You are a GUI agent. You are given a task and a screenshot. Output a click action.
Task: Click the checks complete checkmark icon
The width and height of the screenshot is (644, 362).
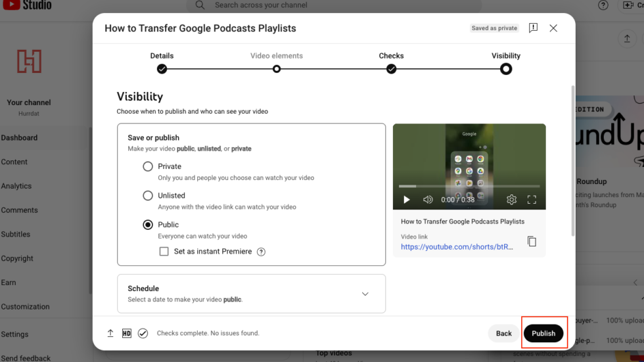tap(143, 333)
